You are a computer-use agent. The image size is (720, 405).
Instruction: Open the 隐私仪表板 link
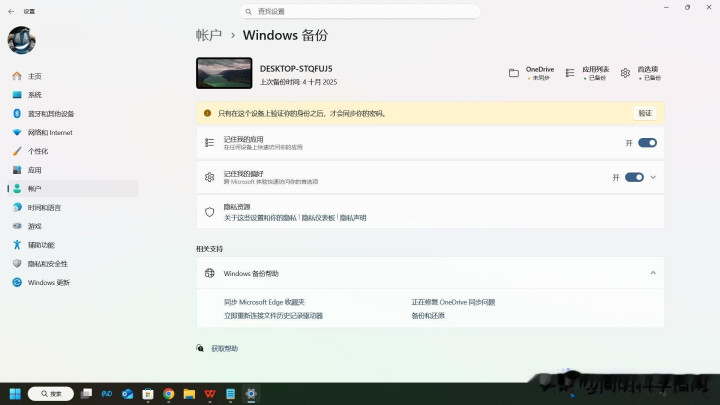(x=318, y=217)
